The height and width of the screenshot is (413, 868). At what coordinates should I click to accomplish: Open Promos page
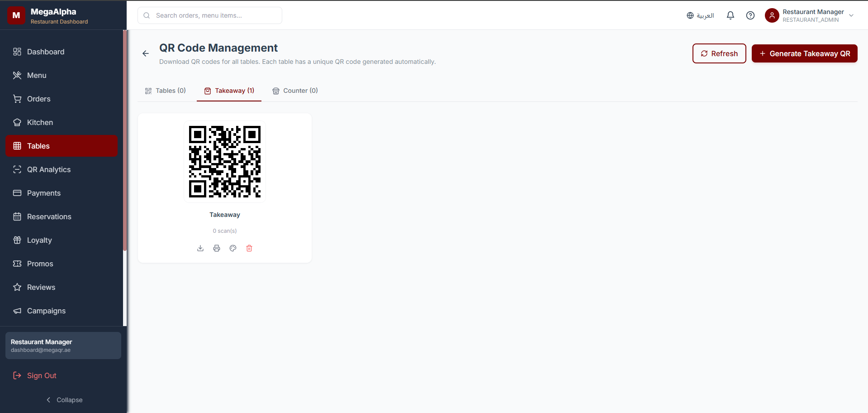tap(62, 264)
